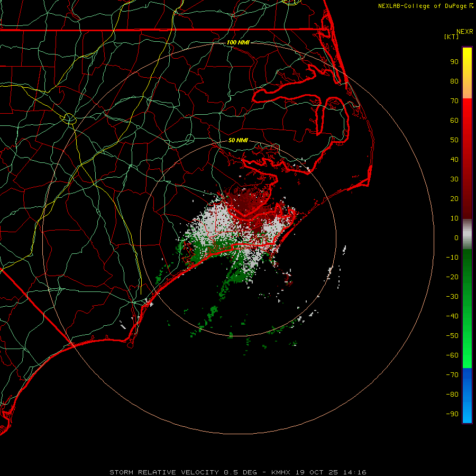Click STORM RELATIVE VELOCITY in the caption
Image resolution: width=476 pixels, height=476 pixels.
click(164, 472)
